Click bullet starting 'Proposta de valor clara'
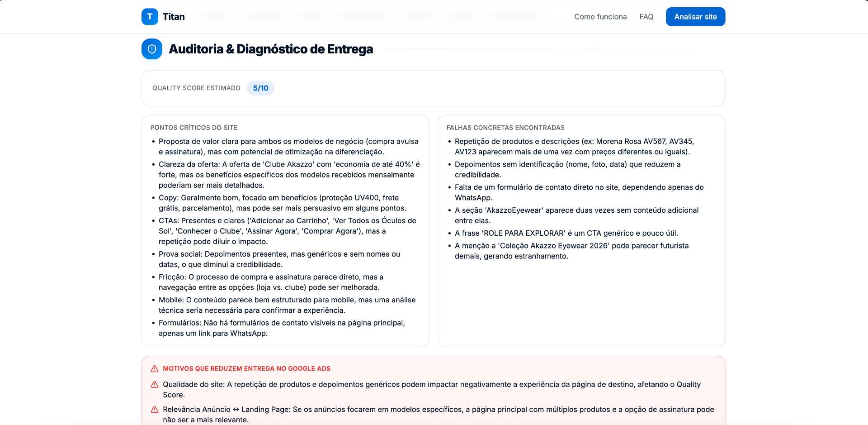This screenshot has height=425, width=868. (x=288, y=147)
